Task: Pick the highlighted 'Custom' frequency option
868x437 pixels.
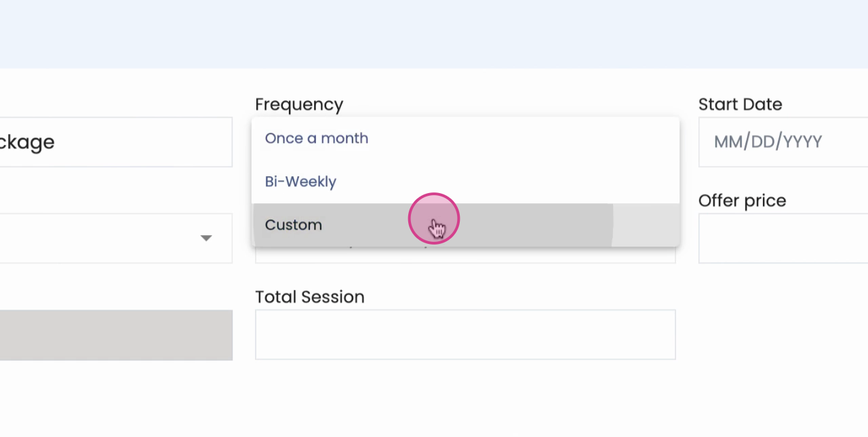Action: [465, 225]
